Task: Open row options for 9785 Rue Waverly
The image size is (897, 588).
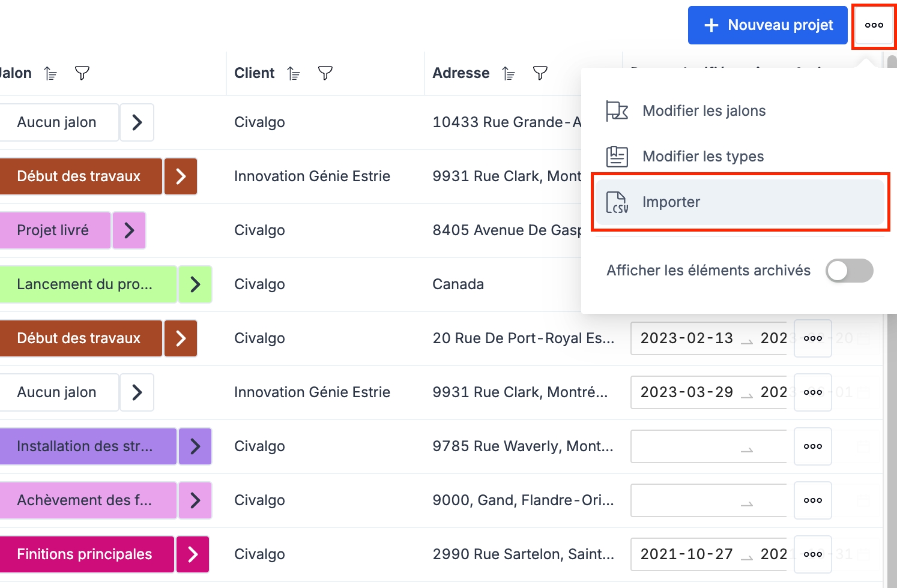Action: click(812, 446)
